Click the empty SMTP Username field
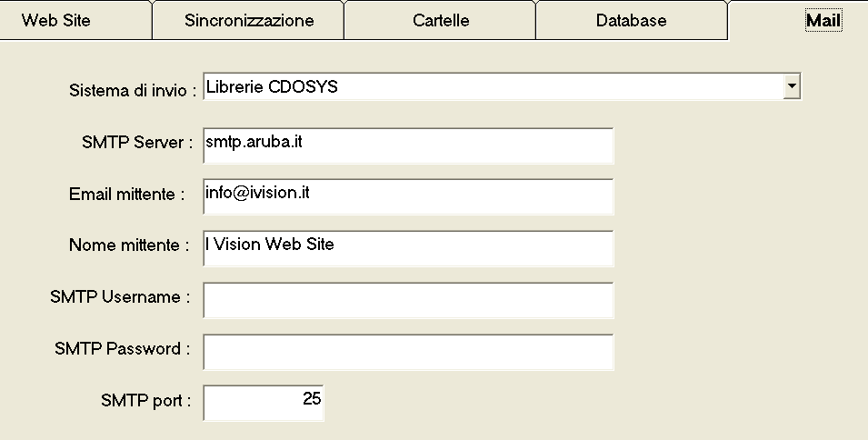The image size is (868, 440). click(x=409, y=300)
